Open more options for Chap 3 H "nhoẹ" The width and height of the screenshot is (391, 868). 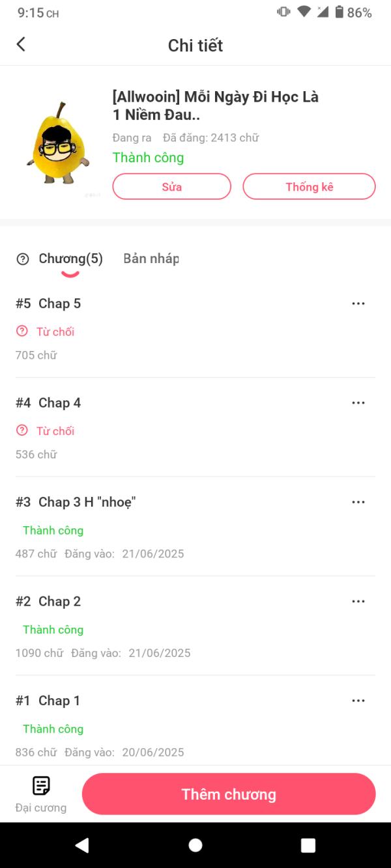coord(358,502)
